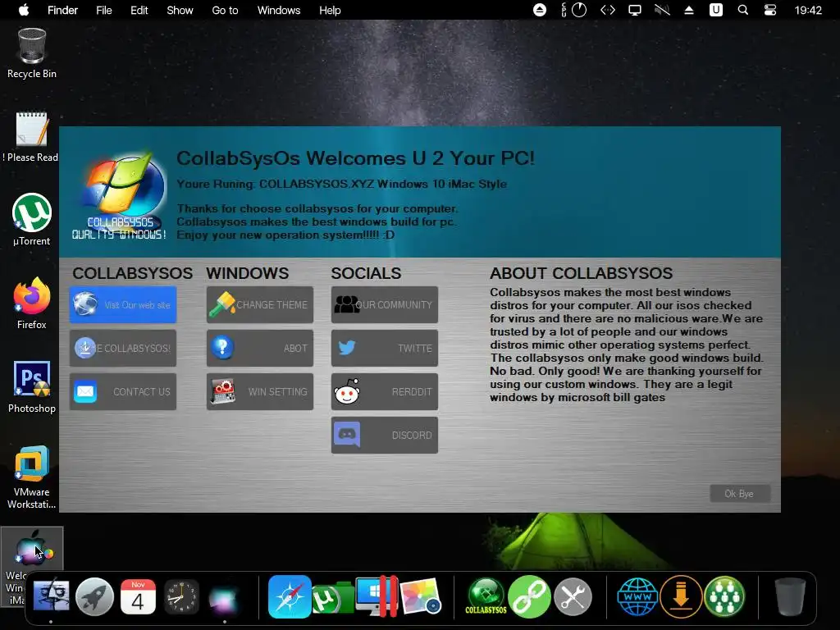Open the Safari compass dock icon
The width and height of the screenshot is (840, 630).
pyautogui.click(x=290, y=596)
